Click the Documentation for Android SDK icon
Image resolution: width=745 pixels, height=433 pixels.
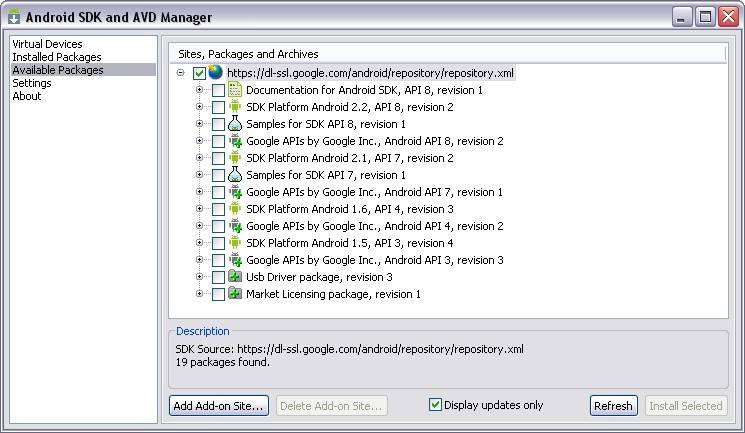coord(235,90)
